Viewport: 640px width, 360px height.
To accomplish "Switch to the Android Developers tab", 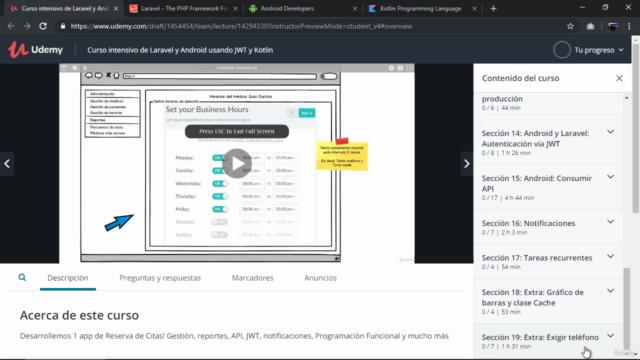I will [x=303, y=8].
